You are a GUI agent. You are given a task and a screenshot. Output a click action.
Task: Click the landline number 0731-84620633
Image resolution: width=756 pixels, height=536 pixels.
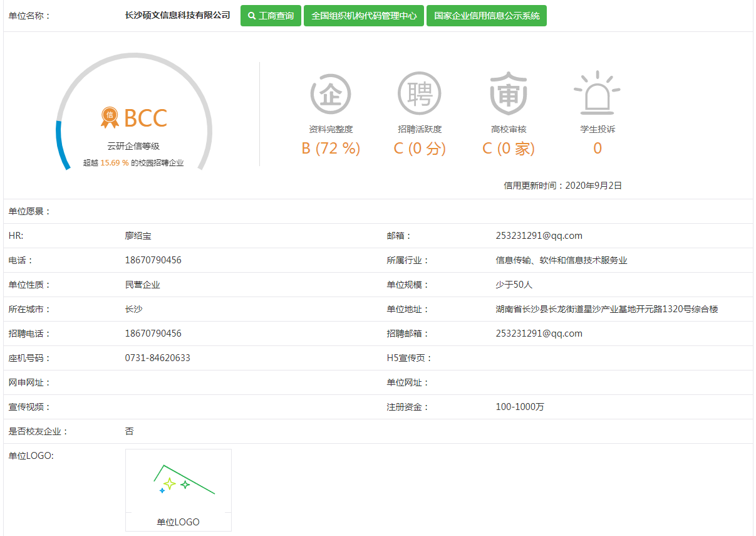point(157,358)
